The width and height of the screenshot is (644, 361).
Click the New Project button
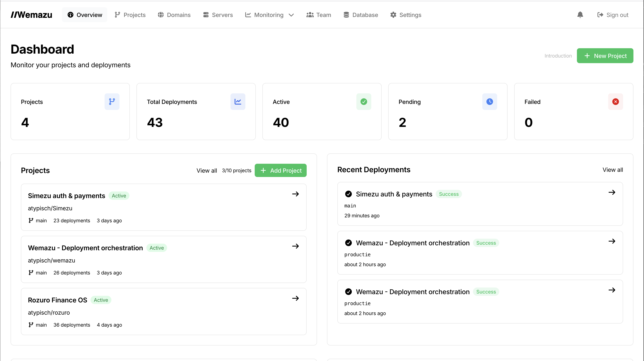[605, 56]
